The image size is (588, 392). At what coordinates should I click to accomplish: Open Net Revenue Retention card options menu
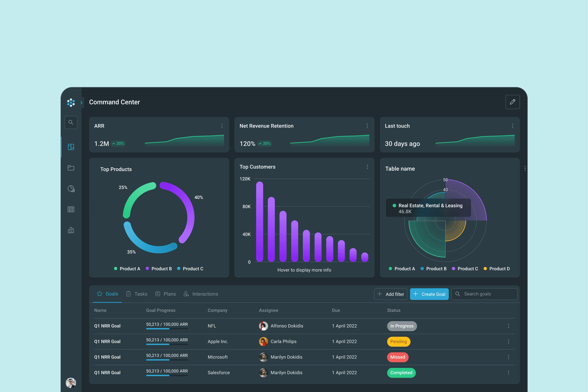point(367,126)
